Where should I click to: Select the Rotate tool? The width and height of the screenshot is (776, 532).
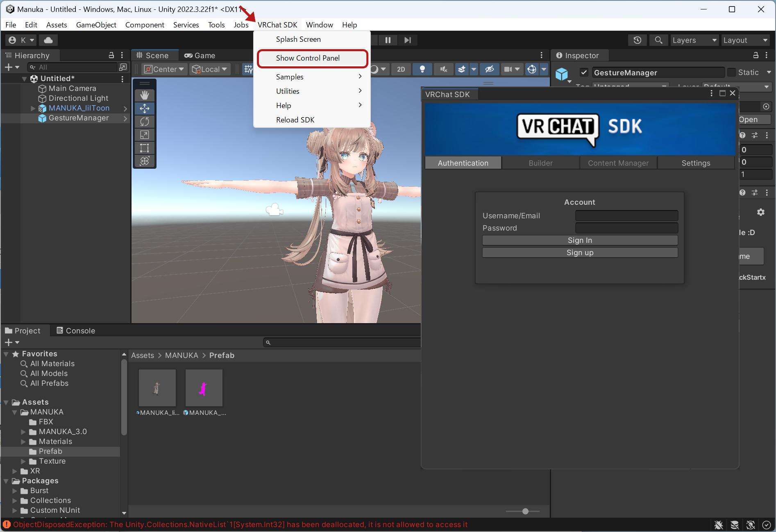click(x=145, y=122)
